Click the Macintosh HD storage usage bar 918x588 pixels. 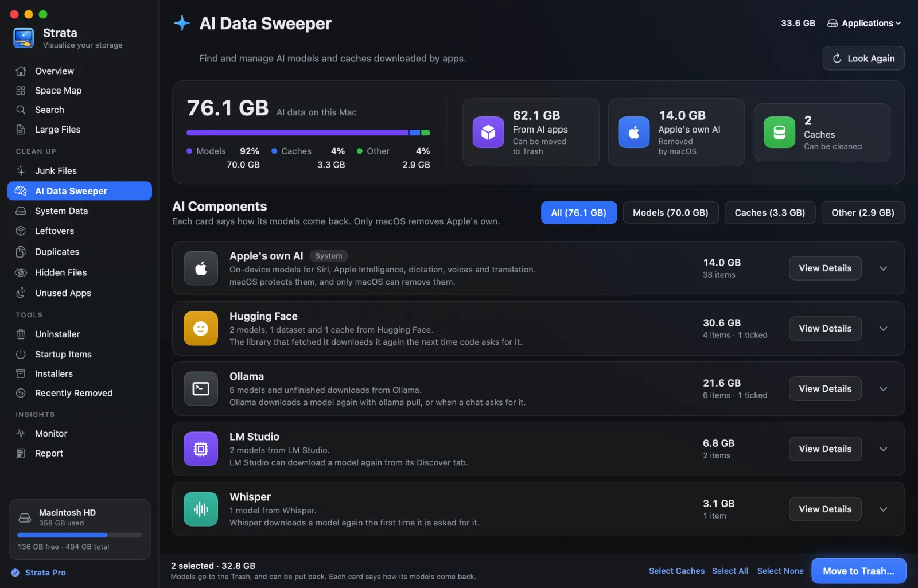[x=80, y=535]
